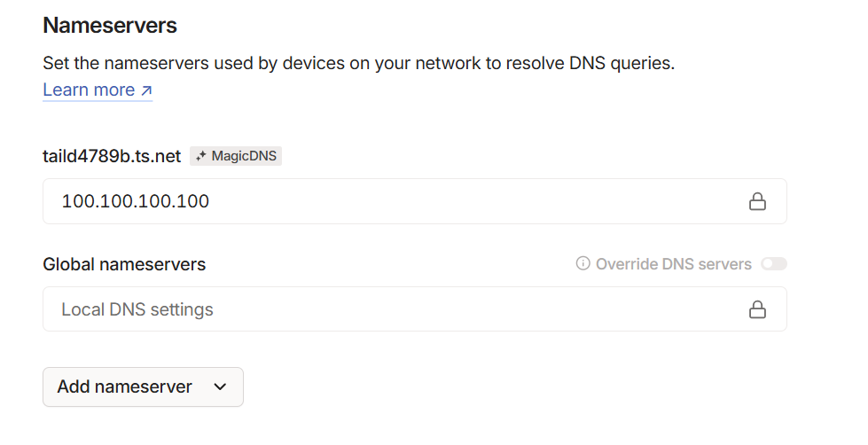Click the Global nameservers section label

pos(124,264)
